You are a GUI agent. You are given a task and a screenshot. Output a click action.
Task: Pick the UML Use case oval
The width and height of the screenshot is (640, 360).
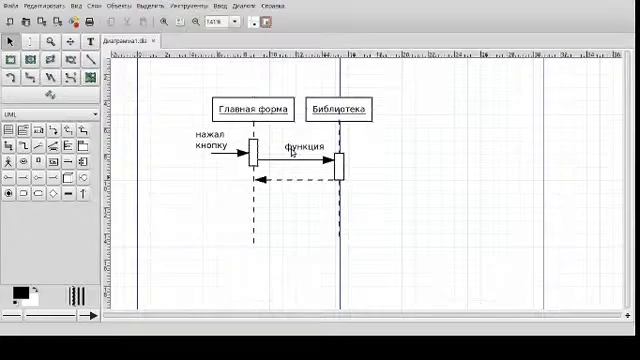click(23, 162)
